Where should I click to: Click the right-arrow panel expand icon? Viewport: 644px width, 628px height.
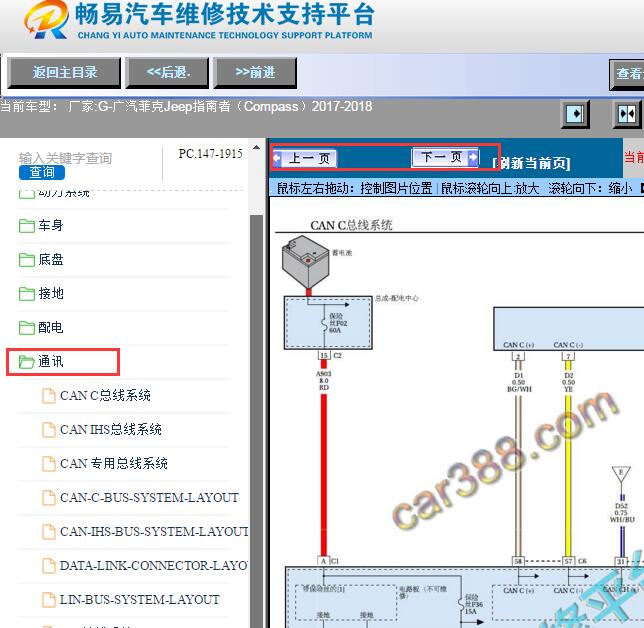[x=575, y=114]
